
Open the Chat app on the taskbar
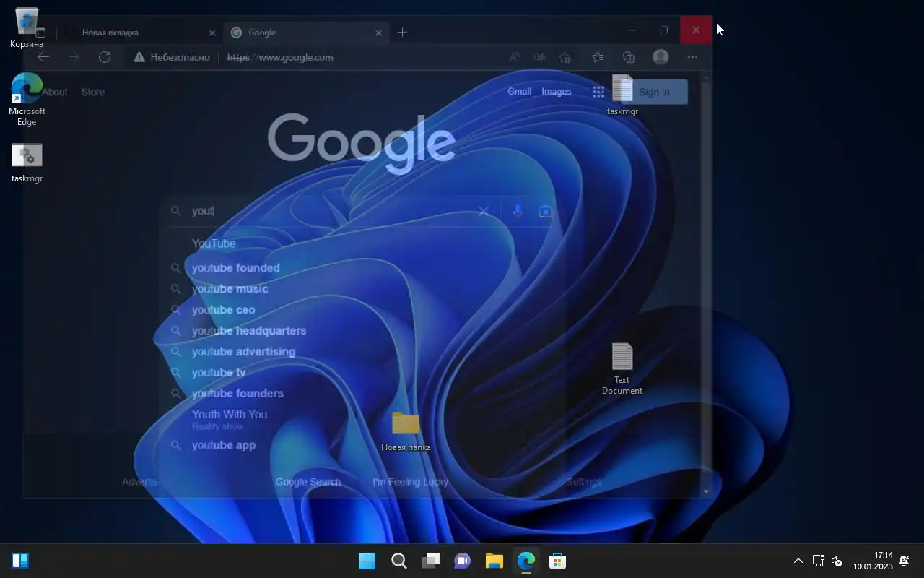click(x=463, y=561)
